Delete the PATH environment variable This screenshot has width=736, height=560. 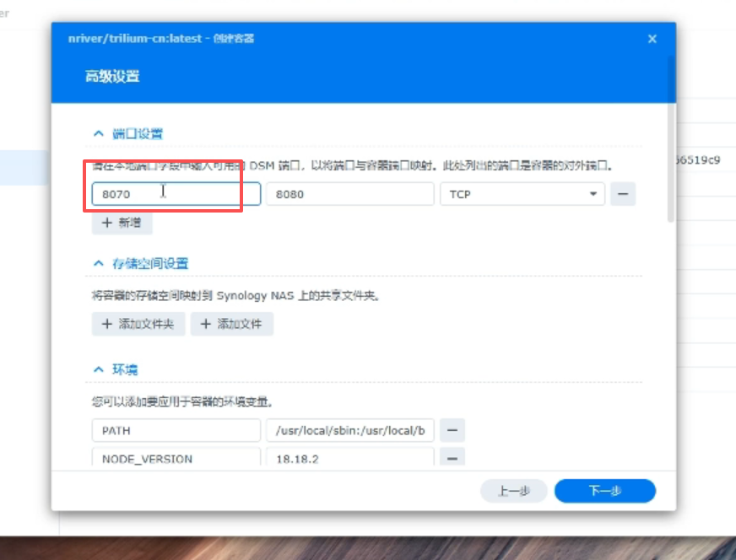(x=452, y=430)
